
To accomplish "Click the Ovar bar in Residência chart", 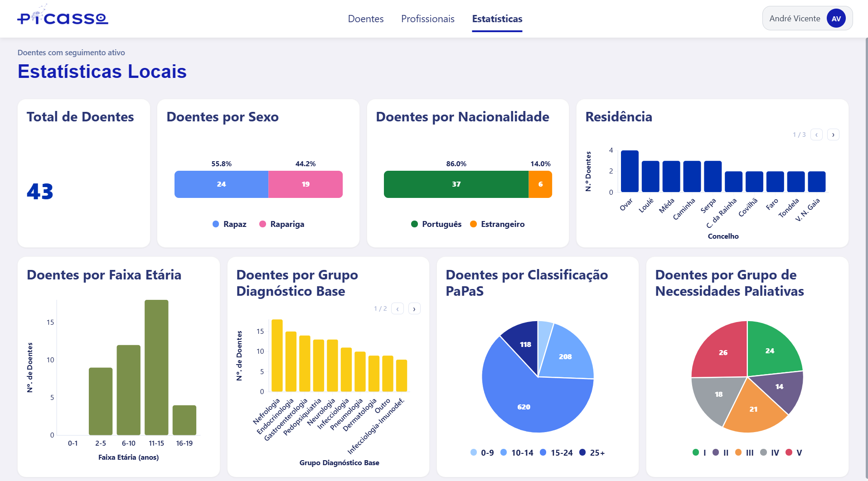I will 629,171.
